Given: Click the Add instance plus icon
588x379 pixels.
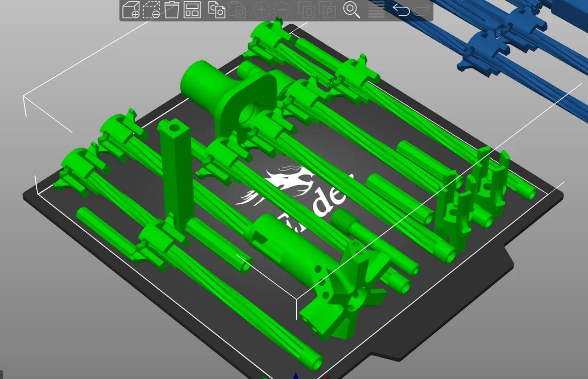Looking at the screenshot, I should [x=261, y=10].
